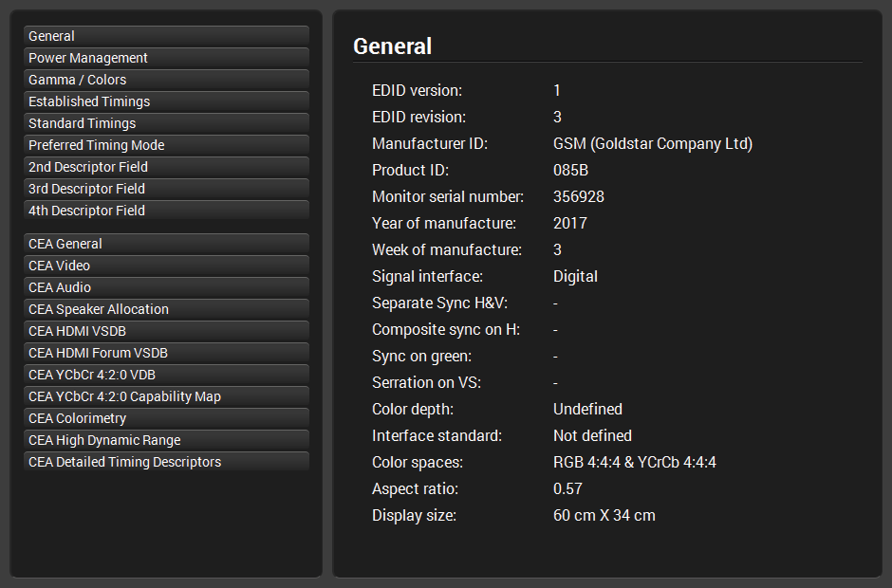The width and height of the screenshot is (892, 588).
Task: Select CEA General section
Action: (x=166, y=244)
